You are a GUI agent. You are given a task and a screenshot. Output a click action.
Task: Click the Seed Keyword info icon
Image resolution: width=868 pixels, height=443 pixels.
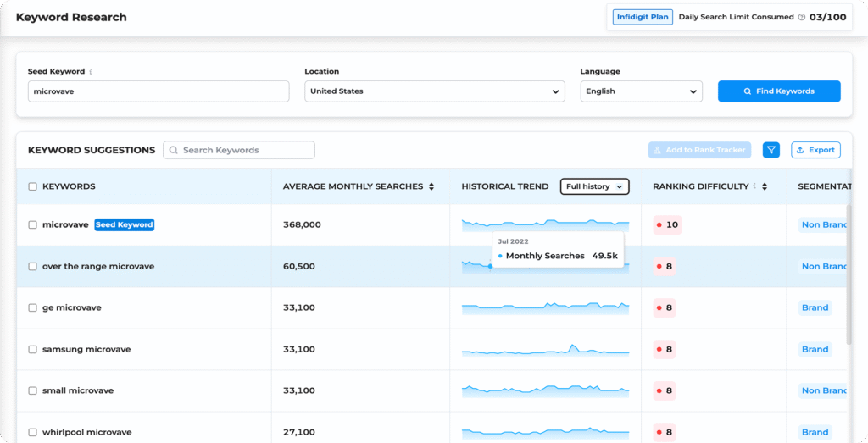pyautogui.click(x=91, y=72)
